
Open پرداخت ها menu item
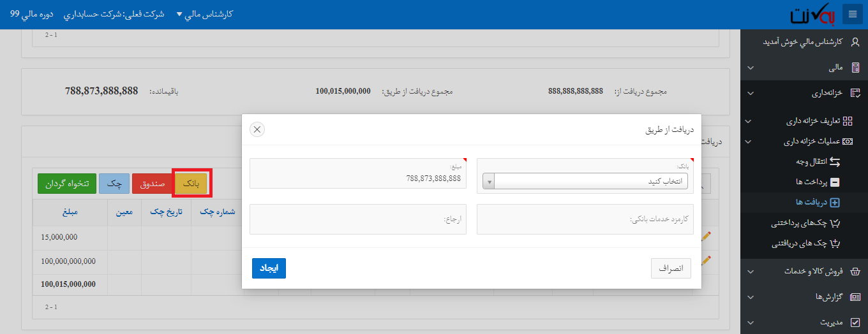[x=811, y=182]
